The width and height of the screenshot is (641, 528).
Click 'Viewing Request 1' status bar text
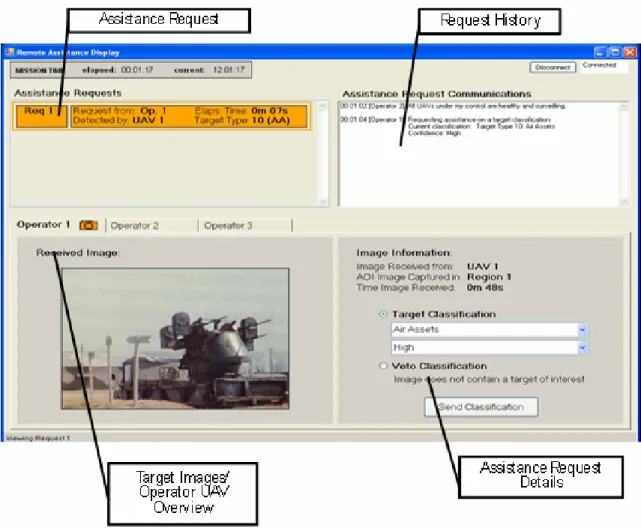[x=38, y=438]
